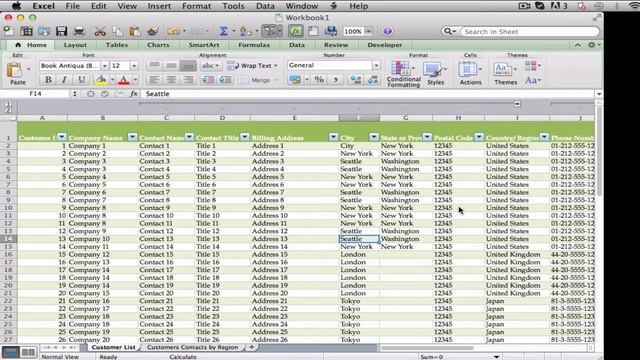Open Postal Code column filter dropdown
Image resolution: width=640 pixels, height=360 pixels.
[479, 137]
